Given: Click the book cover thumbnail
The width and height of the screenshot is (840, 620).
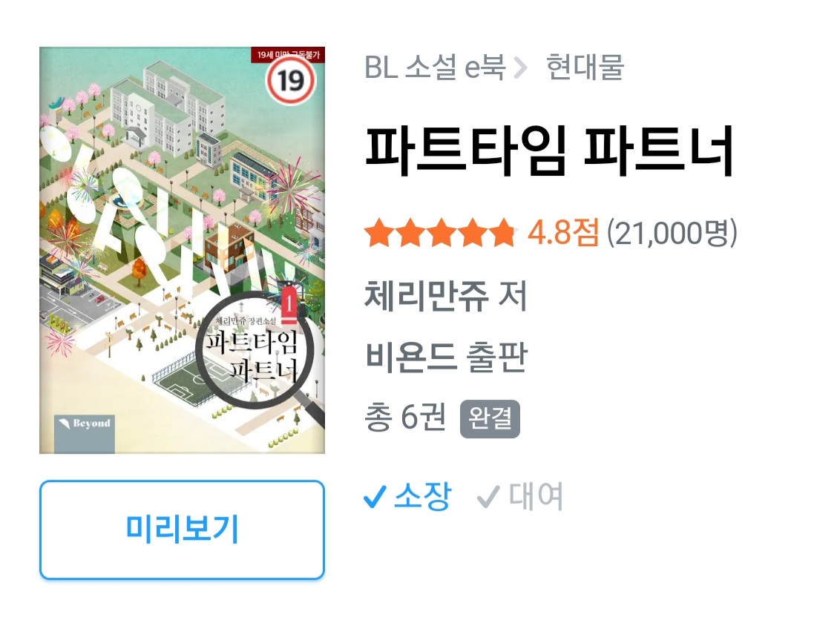Looking at the screenshot, I should coord(182,250).
